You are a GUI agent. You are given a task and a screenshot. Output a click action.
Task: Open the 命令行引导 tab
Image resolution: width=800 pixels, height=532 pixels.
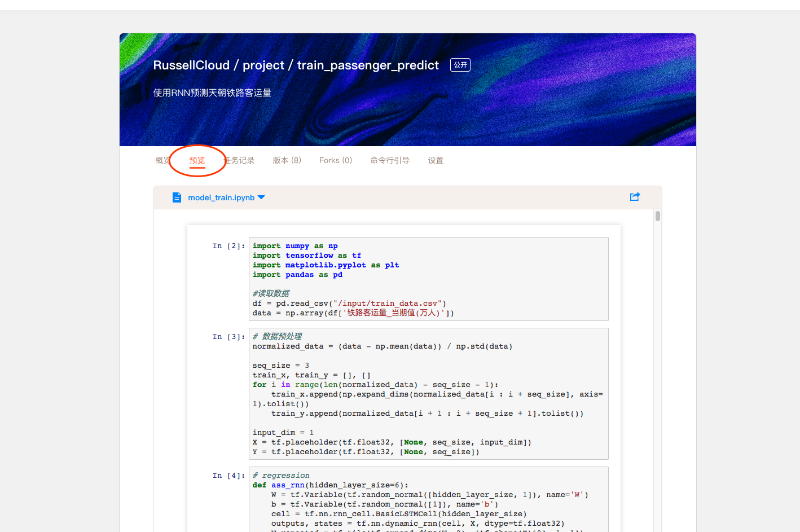pos(390,161)
